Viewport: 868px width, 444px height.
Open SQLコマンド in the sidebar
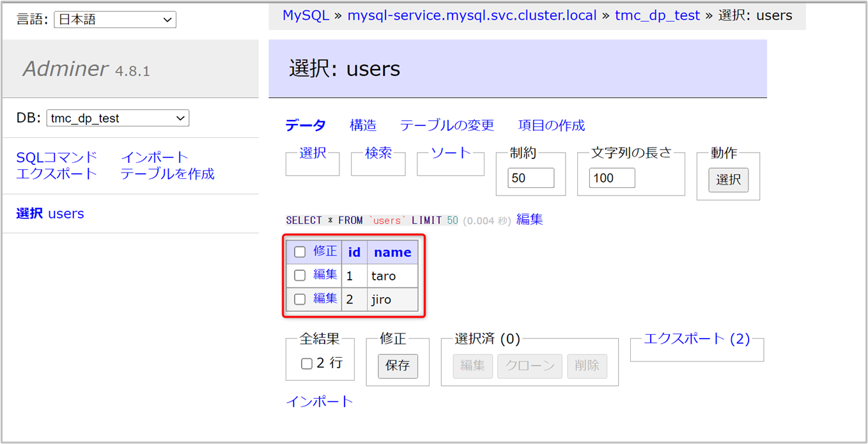point(57,157)
